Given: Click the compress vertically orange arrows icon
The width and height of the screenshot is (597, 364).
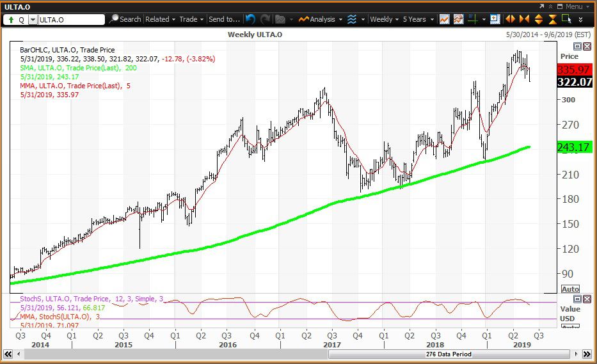Looking at the screenshot, I should coord(552,19).
